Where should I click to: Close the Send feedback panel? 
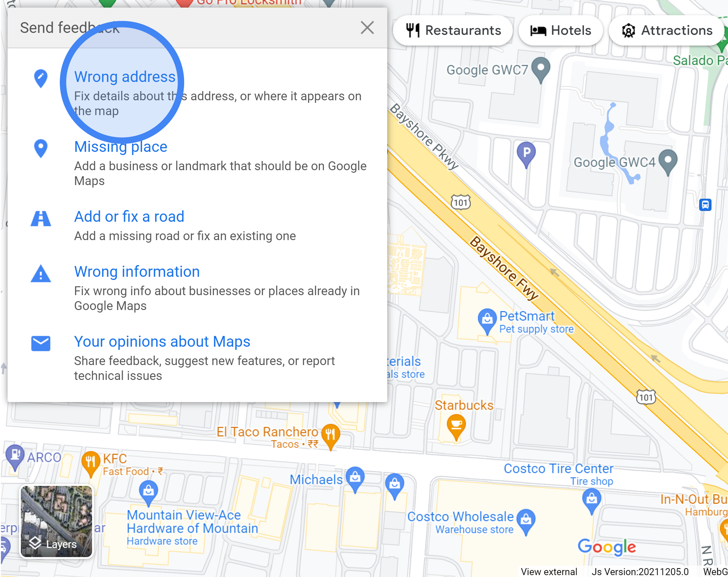point(367,27)
